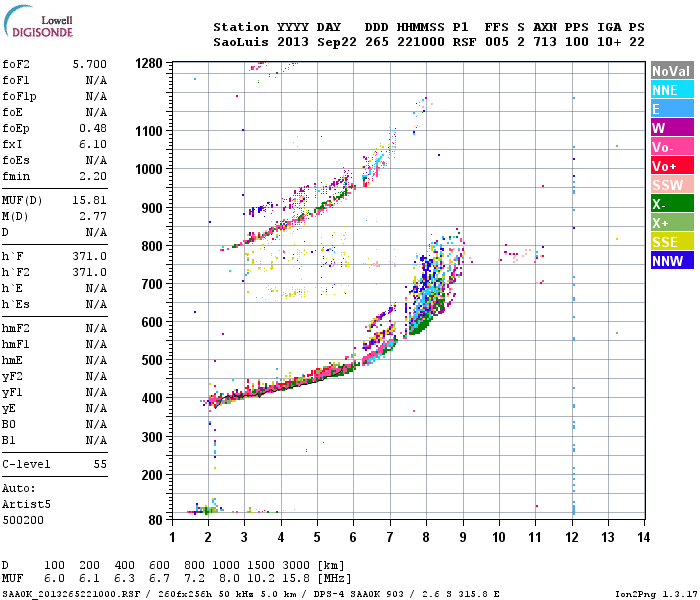Click the 700 height axis label
The image size is (700, 600).
click(152, 284)
